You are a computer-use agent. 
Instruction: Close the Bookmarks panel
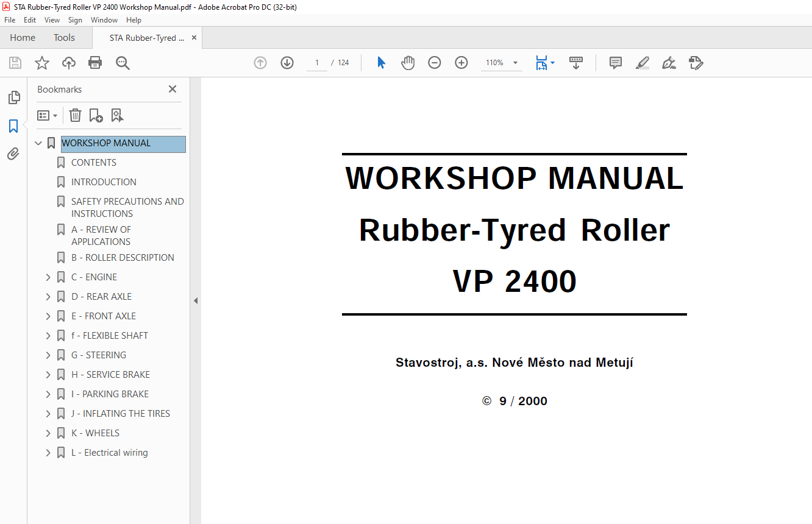point(173,89)
